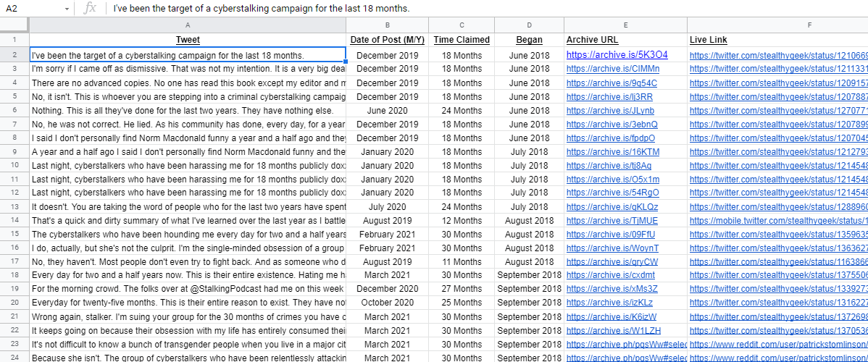The width and height of the screenshot is (868, 362).
Task: Open the mobile.twitter.com live link
Action: point(778,220)
